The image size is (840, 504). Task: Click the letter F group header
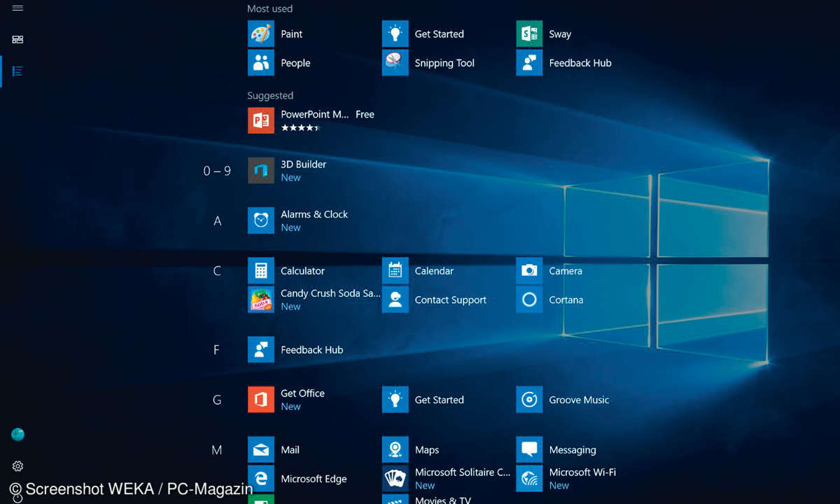pos(217,350)
